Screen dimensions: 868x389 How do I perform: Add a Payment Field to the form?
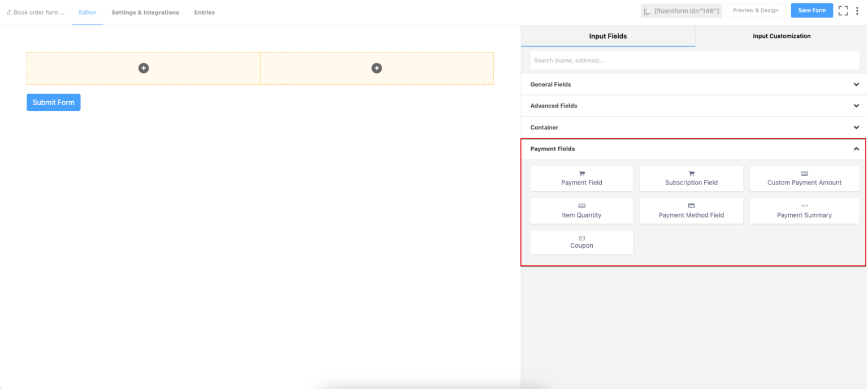pyautogui.click(x=581, y=178)
